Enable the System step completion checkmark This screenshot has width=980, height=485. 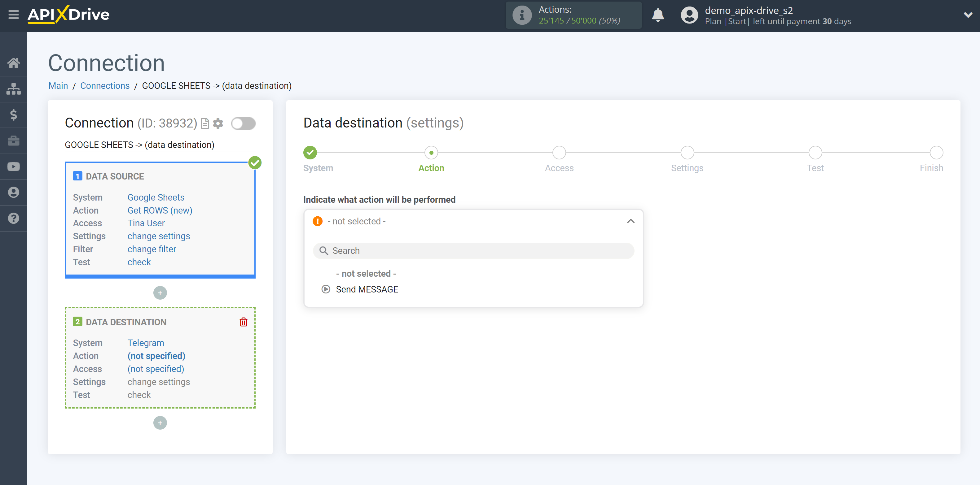(x=310, y=152)
